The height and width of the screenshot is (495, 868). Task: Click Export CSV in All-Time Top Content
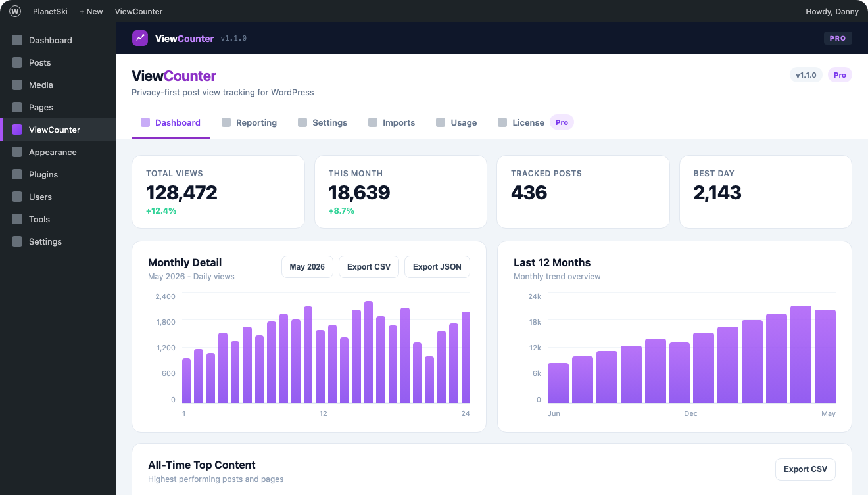tap(806, 469)
